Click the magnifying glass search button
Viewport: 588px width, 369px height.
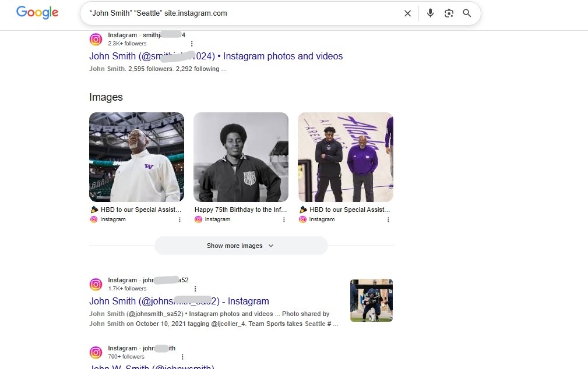[x=467, y=13]
